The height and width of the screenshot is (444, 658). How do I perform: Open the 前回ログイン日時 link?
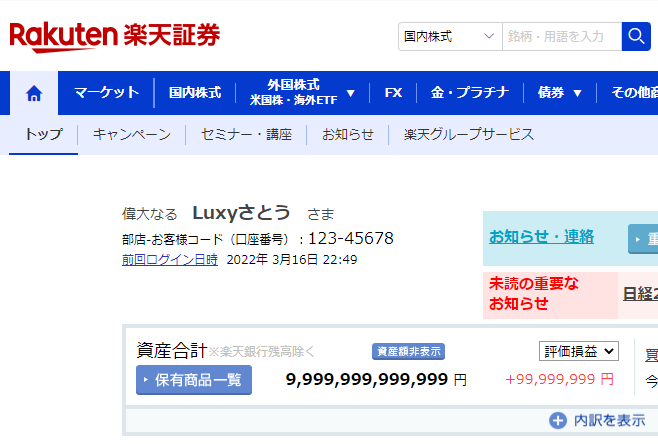pyautogui.click(x=170, y=260)
